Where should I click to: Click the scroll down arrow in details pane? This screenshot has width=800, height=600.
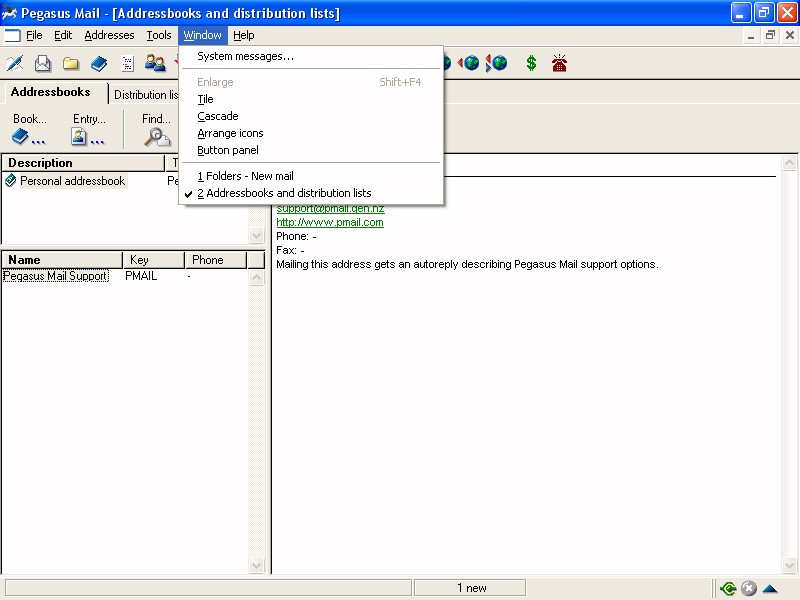pyautogui.click(x=789, y=565)
